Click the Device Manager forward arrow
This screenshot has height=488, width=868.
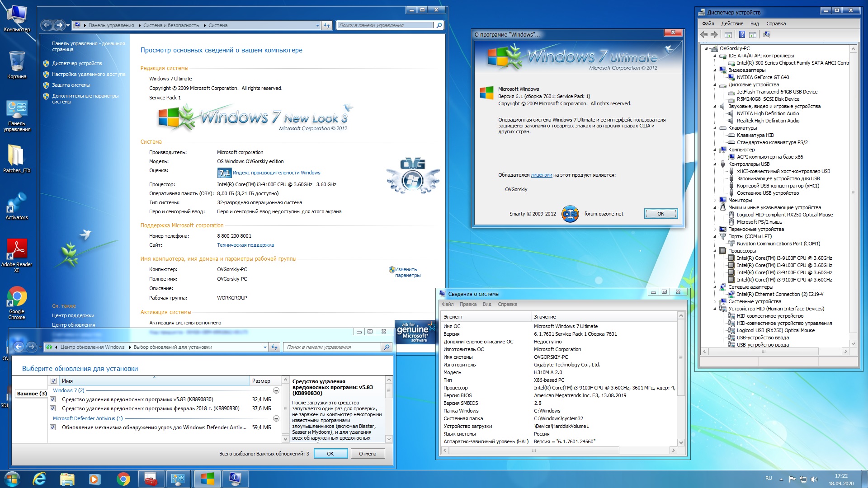coord(714,34)
